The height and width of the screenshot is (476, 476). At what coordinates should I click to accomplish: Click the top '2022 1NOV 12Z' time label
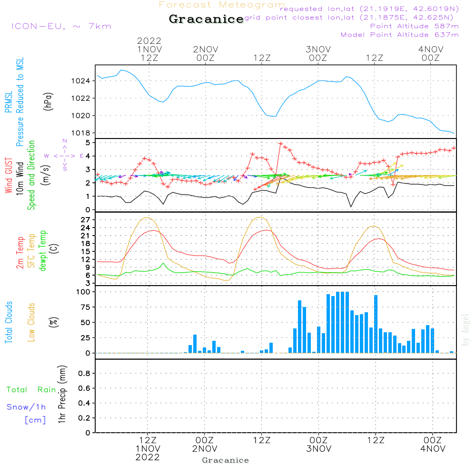(149, 49)
